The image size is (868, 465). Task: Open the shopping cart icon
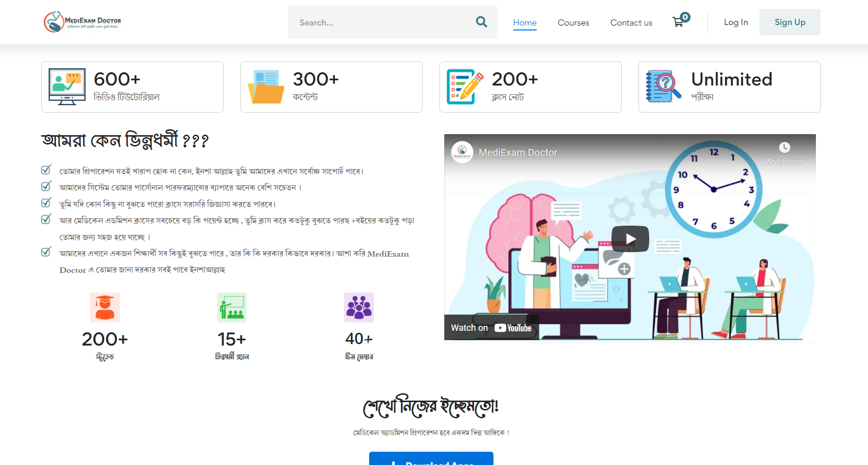coord(678,22)
